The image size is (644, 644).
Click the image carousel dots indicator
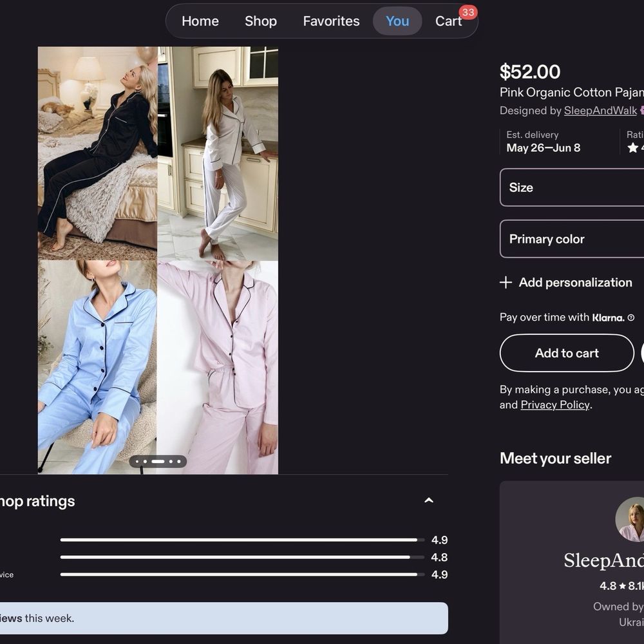(x=158, y=462)
